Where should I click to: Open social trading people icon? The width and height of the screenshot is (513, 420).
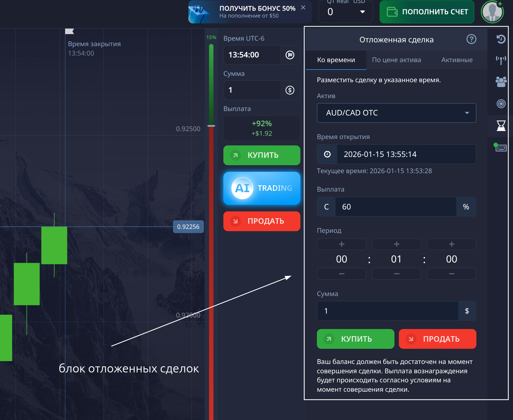click(x=501, y=82)
